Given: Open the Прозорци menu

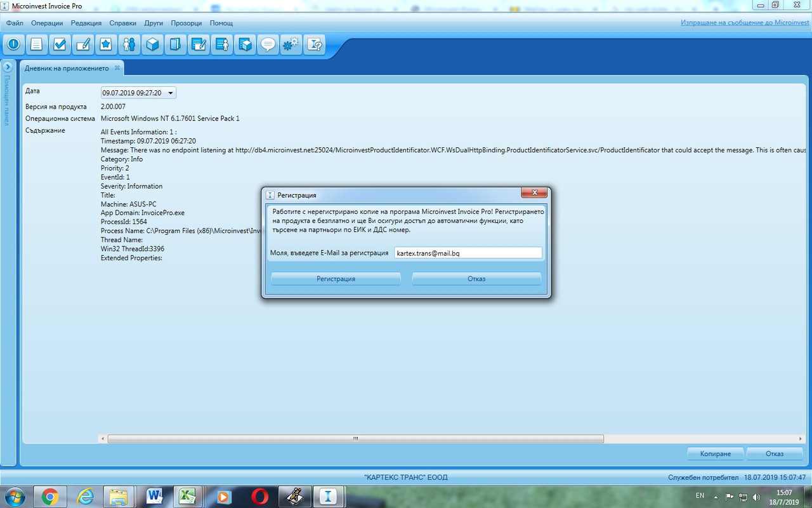Looking at the screenshot, I should pyautogui.click(x=187, y=23).
